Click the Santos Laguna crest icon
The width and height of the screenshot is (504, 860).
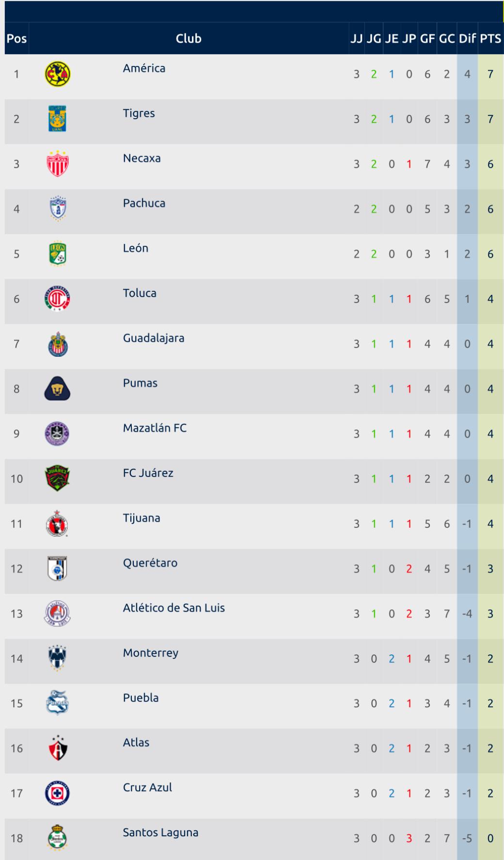click(x=58, y=838)
